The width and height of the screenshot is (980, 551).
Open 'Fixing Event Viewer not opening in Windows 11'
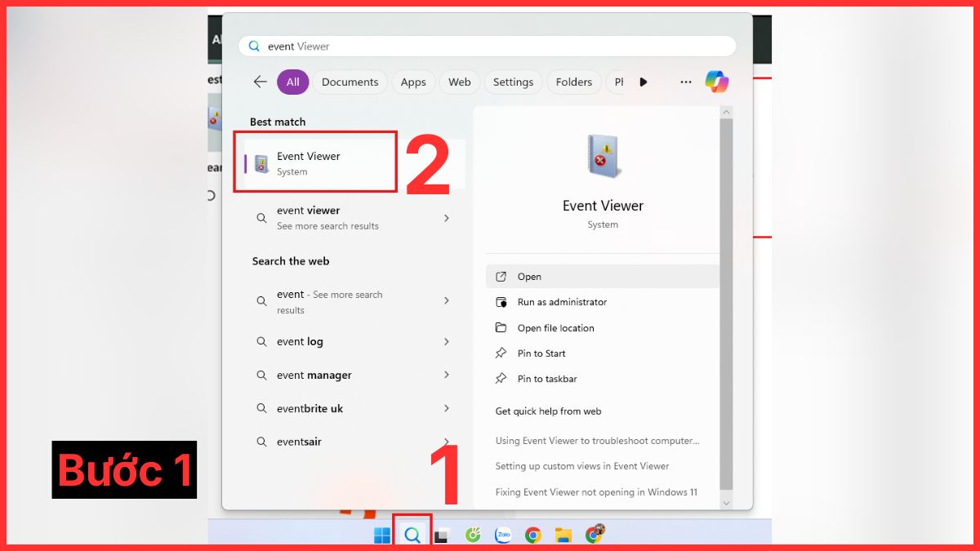[x=596, y=492]
